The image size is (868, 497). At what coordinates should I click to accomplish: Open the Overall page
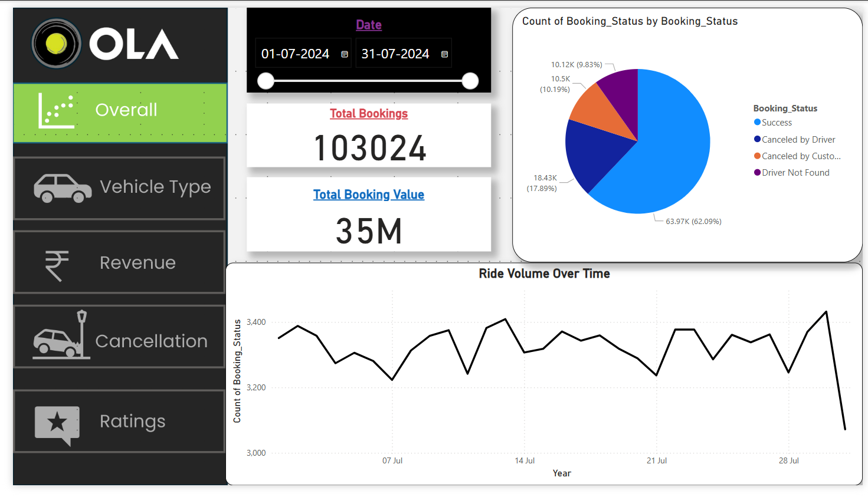(x=120, y=113)
